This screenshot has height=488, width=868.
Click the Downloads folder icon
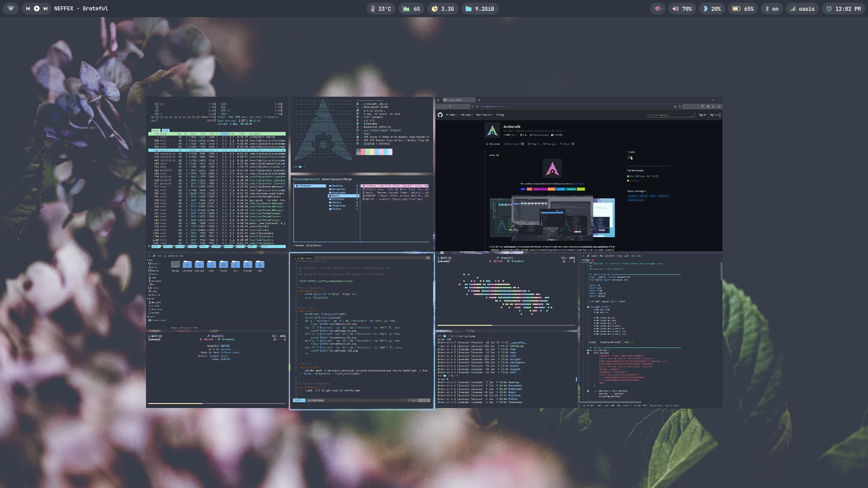pyautogui.click(x=199, y=265)
